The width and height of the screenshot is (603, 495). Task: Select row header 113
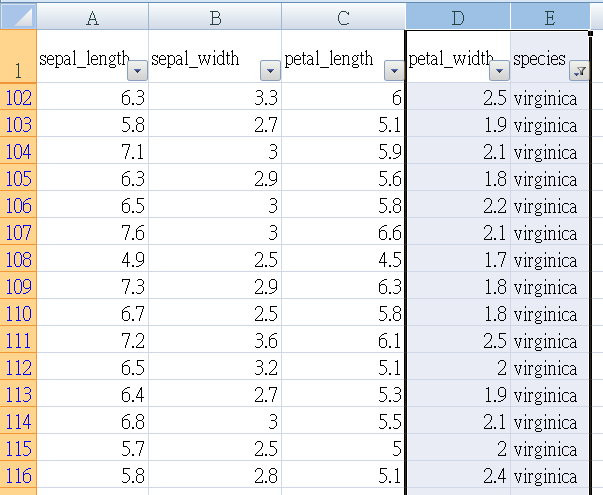point(18,393)
